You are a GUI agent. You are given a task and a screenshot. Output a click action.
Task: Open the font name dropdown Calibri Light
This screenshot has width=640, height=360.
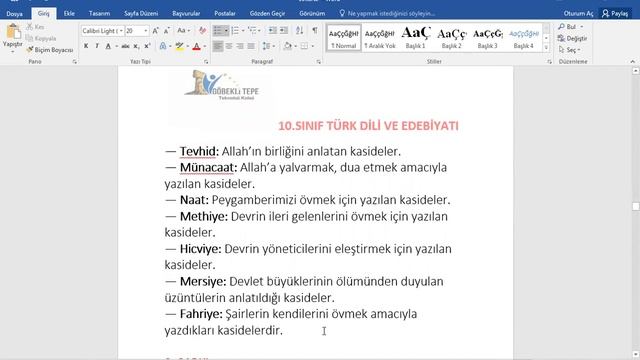[x=121, y=31]
